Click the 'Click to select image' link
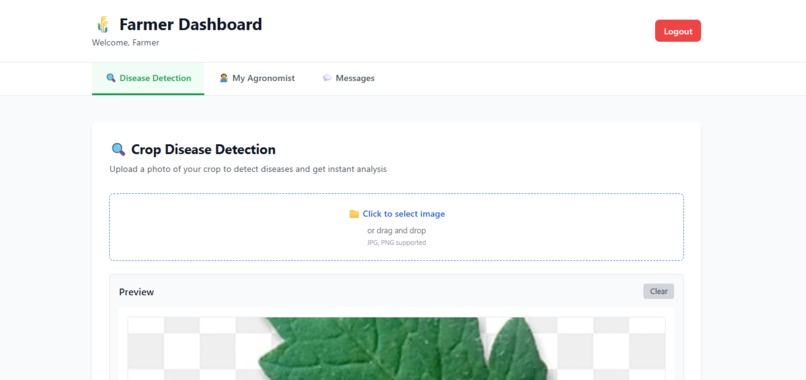Viewport: 806px width, 380px height. (404, 214)
